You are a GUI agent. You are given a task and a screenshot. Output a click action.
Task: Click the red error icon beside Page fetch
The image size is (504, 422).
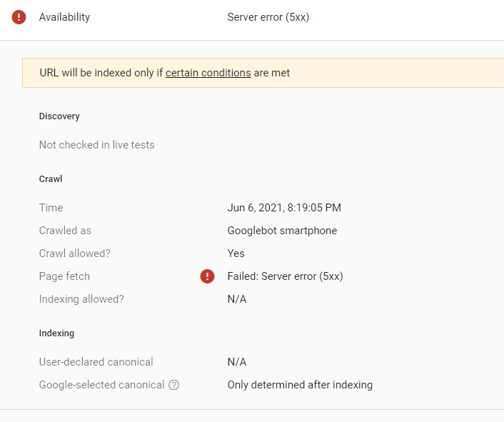pos(207,276)
